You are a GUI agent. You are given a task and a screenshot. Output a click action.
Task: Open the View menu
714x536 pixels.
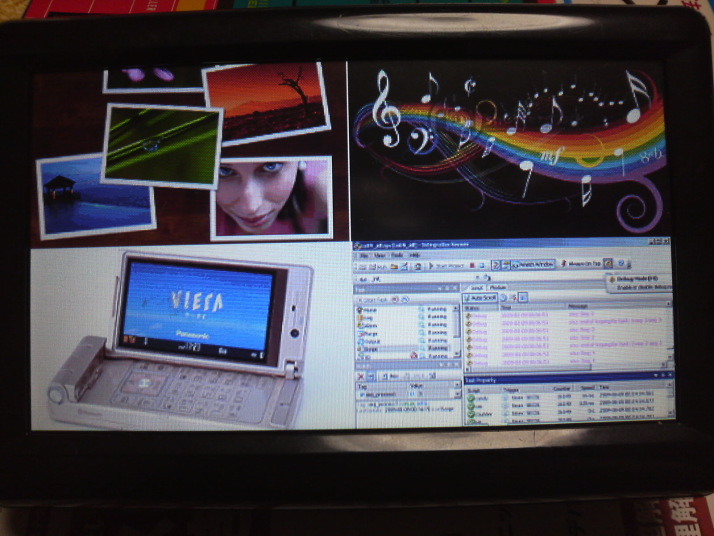[x=379, y=255]
